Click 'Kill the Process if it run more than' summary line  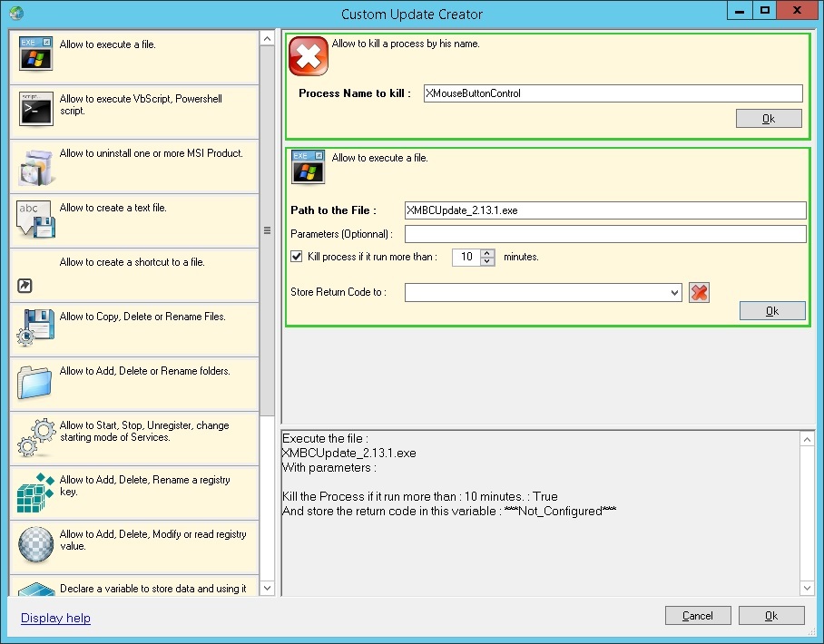coord(420,496)
